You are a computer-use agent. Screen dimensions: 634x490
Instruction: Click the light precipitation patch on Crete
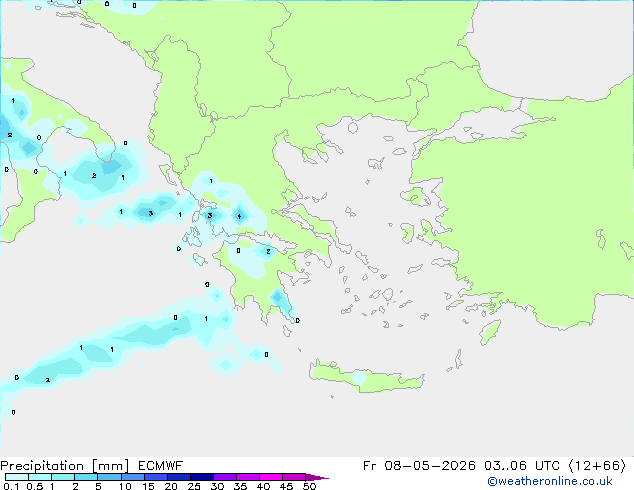pyautogui.click(x=359, y=378)
